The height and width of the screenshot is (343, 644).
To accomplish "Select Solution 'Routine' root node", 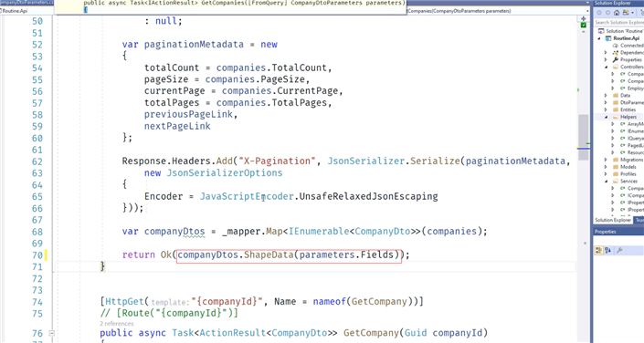I will (x=624, y=31).
